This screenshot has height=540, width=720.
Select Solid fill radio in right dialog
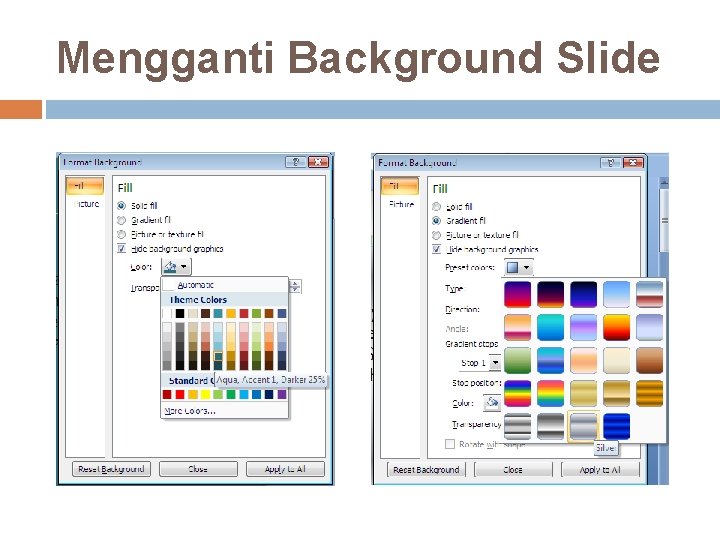(x=436, y=207)
